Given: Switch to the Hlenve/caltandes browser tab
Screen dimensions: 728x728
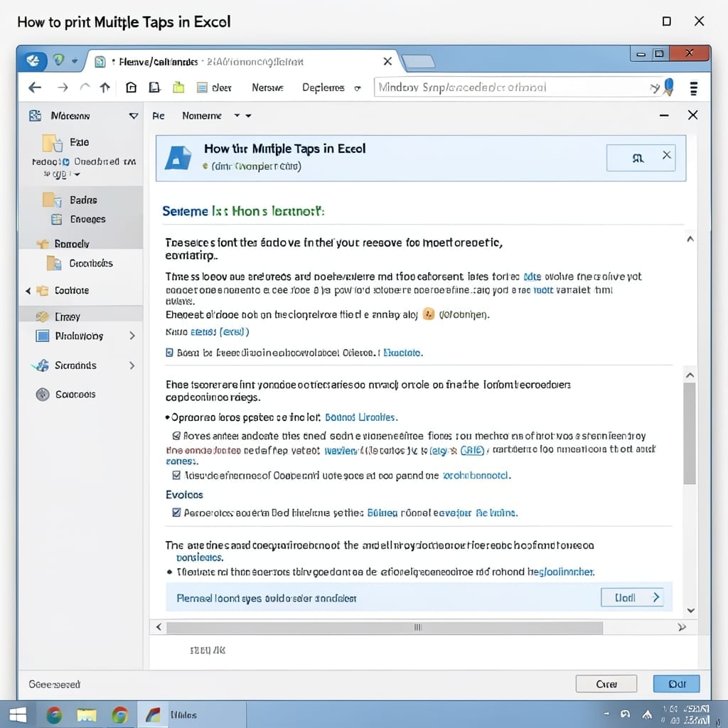Looking at the screenshot, I should pyautogui.click(x=242, y=62).
